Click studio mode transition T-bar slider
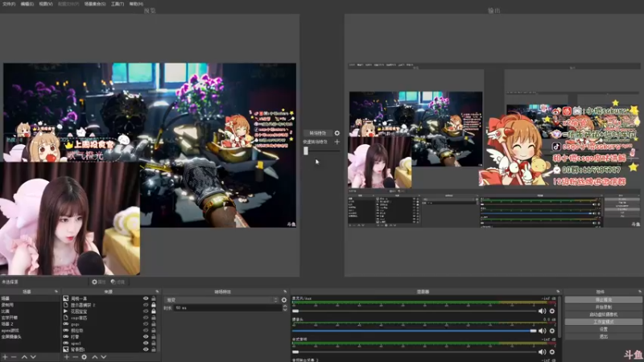The width and height of the screenshot is (644, 362). pos(306,150)
